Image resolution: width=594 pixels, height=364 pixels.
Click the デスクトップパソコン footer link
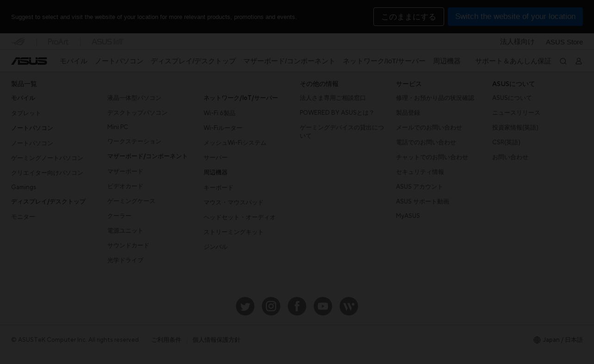click(137, 113)
